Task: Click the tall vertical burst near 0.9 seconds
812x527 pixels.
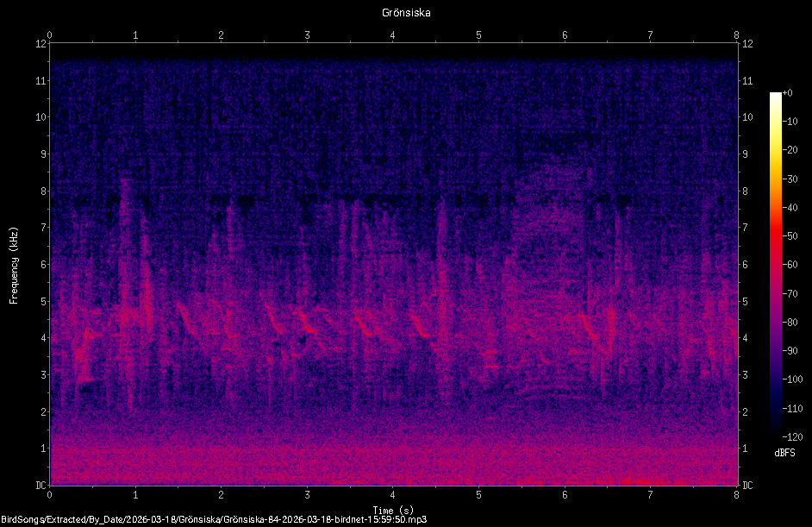Action: point(125,290)
